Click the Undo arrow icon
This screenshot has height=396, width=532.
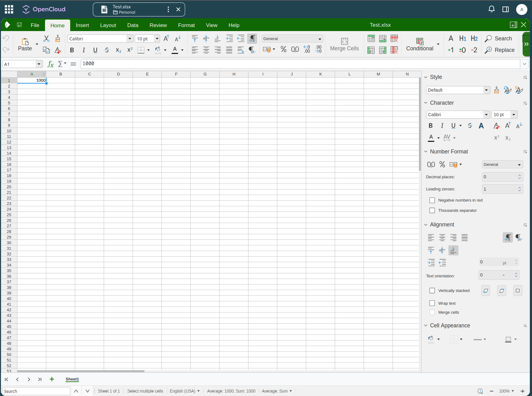pos(6,39)
